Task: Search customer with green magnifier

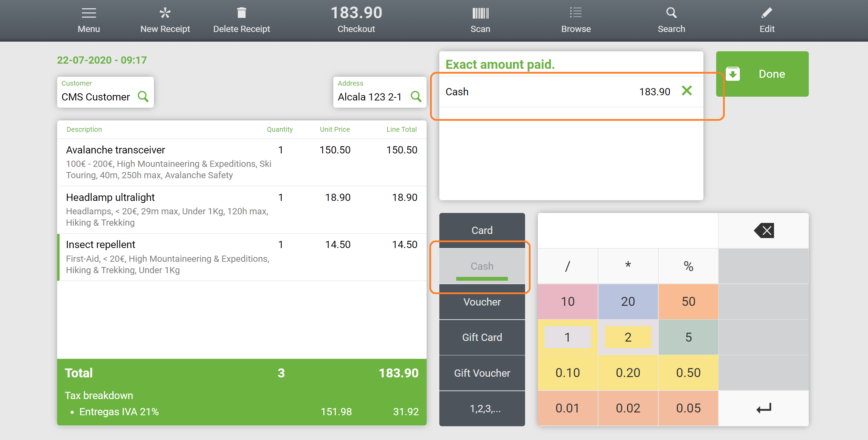Action: [143, 97]
